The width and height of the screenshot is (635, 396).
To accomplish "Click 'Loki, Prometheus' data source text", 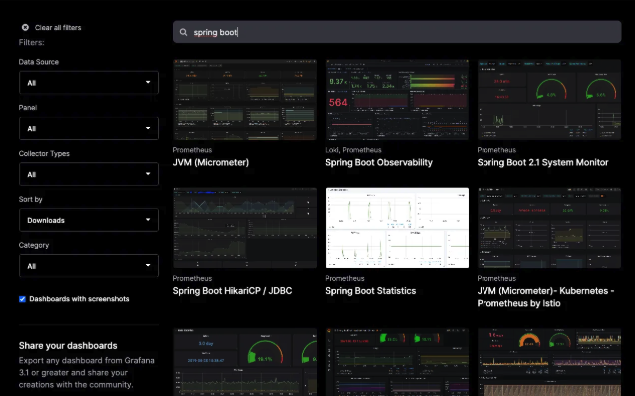I will coord(353,150).
